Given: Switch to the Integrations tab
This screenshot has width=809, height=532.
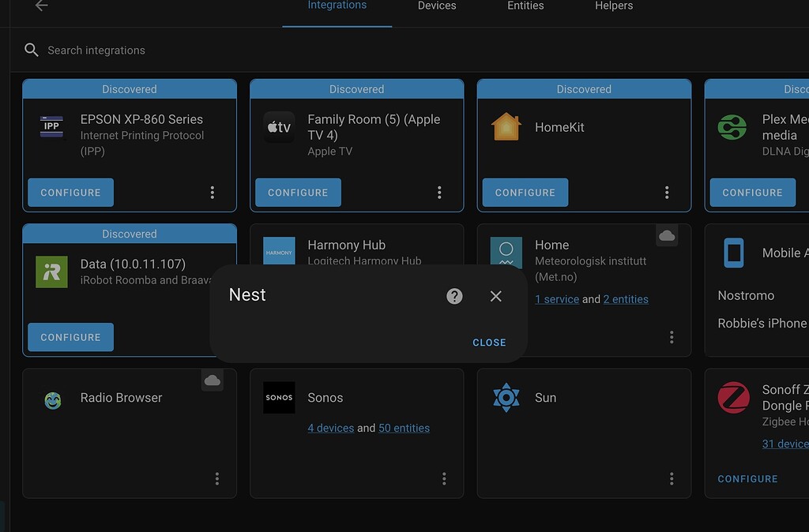Looking at the screenshot, I should pyautogui.click(x=337, y=6).
